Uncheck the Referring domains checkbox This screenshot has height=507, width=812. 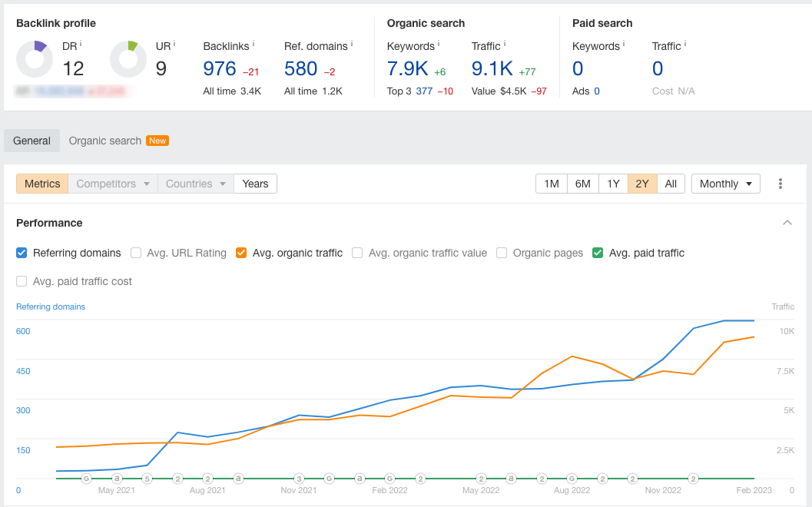22,253
